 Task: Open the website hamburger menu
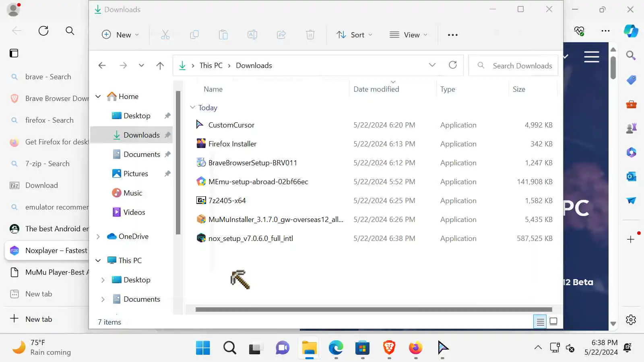591,57
